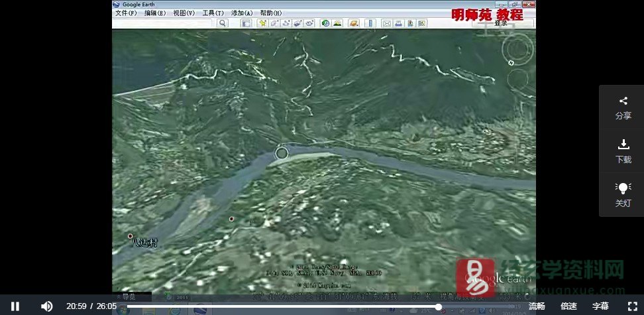This screenshot has width=644, height=315.
Task: Open the 编辑(E) menu
Action: pos(155,13)
